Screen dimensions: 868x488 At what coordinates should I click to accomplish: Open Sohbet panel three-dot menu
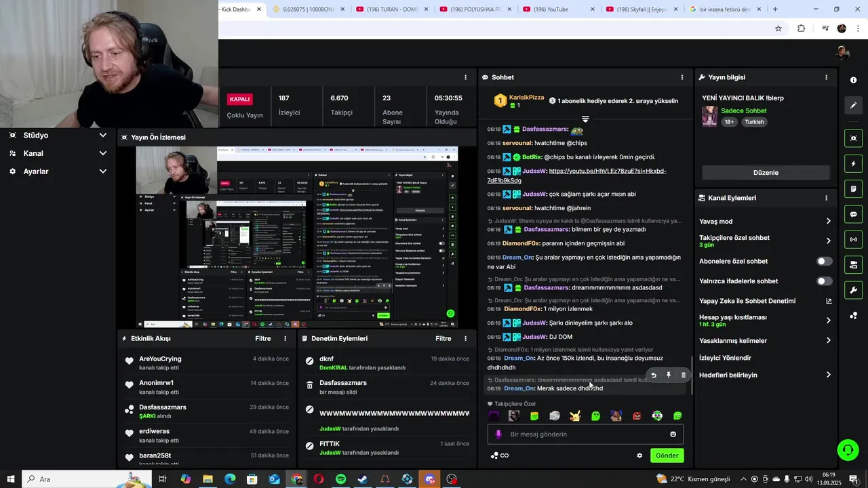(682, 77)
